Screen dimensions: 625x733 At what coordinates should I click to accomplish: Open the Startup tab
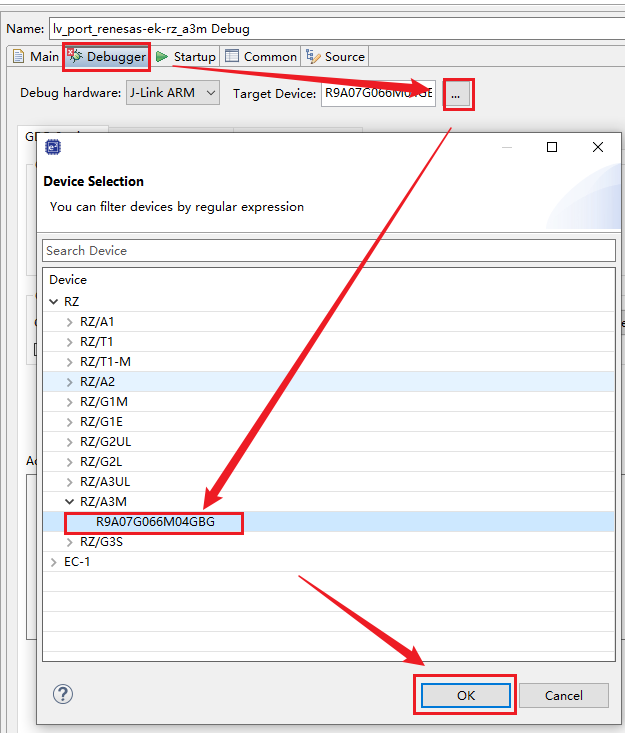tap(186, 57)
